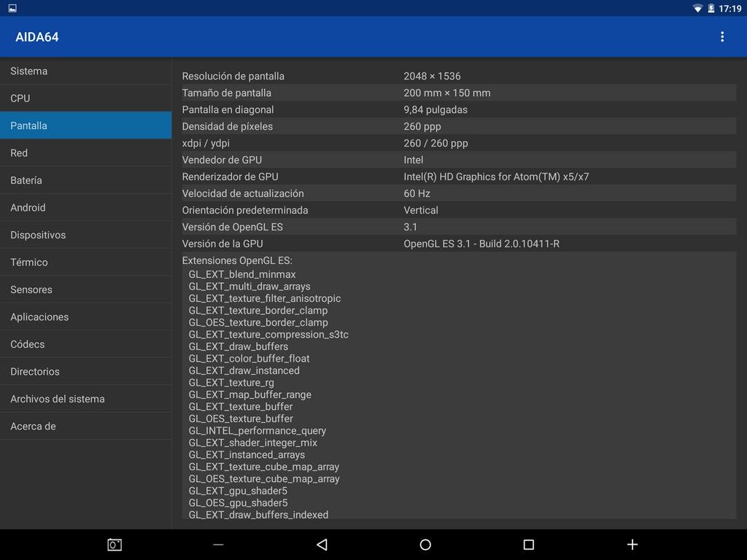Select GL_OES_gpu_shader5 extension entry
This screenshot has width=747, height=560.
pyautogui.click(x=239, y=502)
